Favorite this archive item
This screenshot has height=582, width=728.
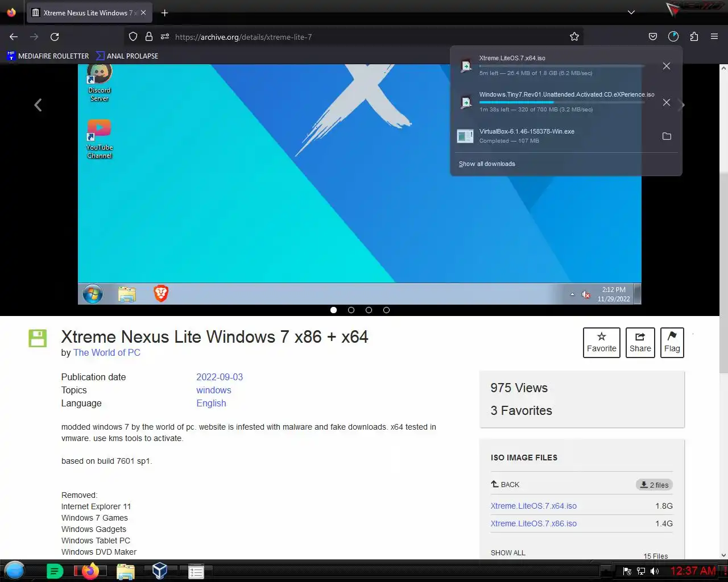[602, 343]
